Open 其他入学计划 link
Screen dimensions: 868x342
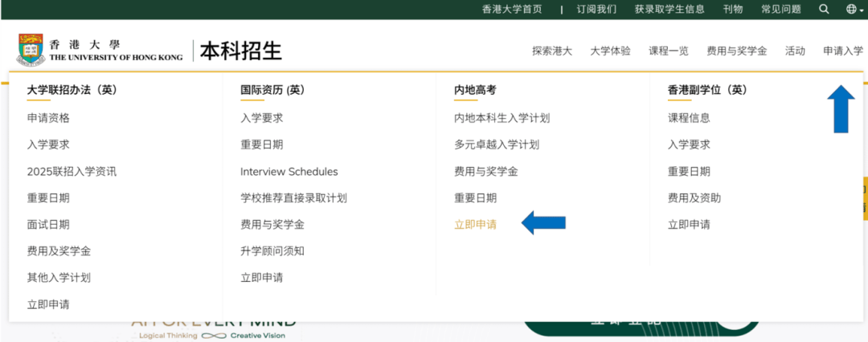(x=59, y=278)
